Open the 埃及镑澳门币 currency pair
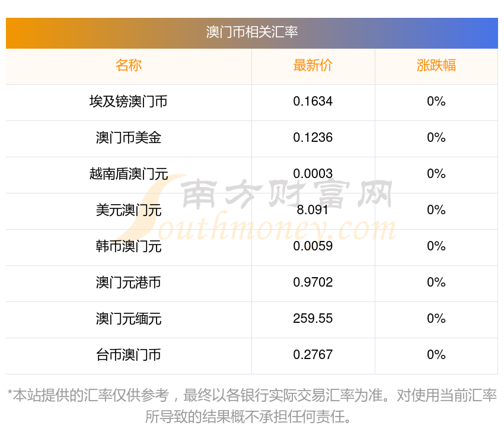 (x=129, y=101)
